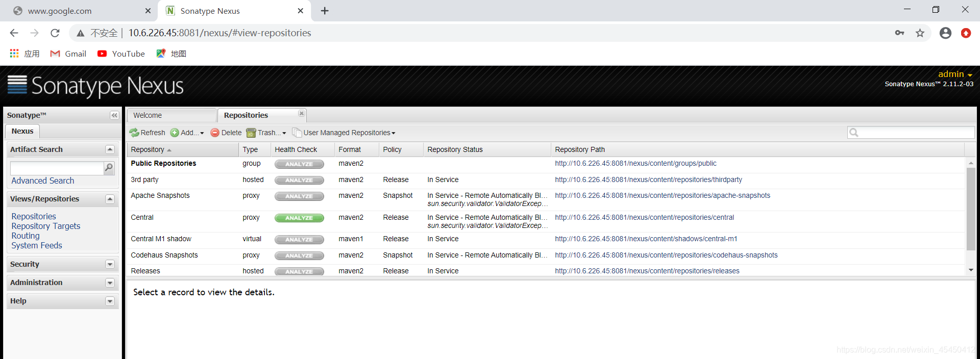
Task: Click into the Artifact Search input field
Action: [x=57, y=168]
